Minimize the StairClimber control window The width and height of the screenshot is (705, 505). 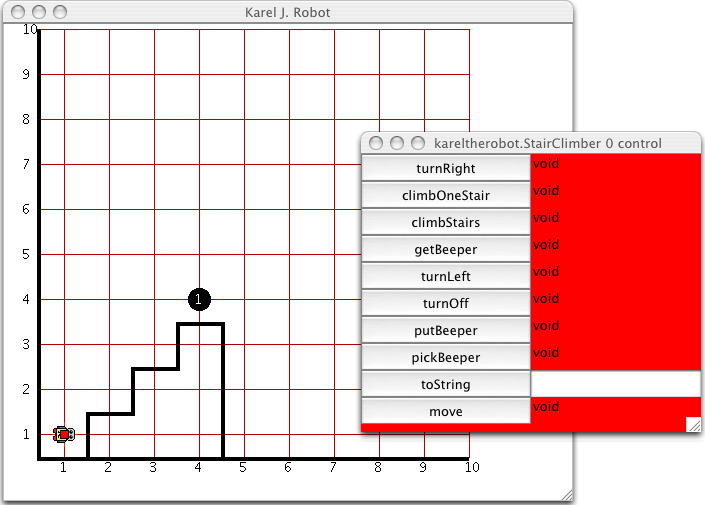(x=397, y=143)
